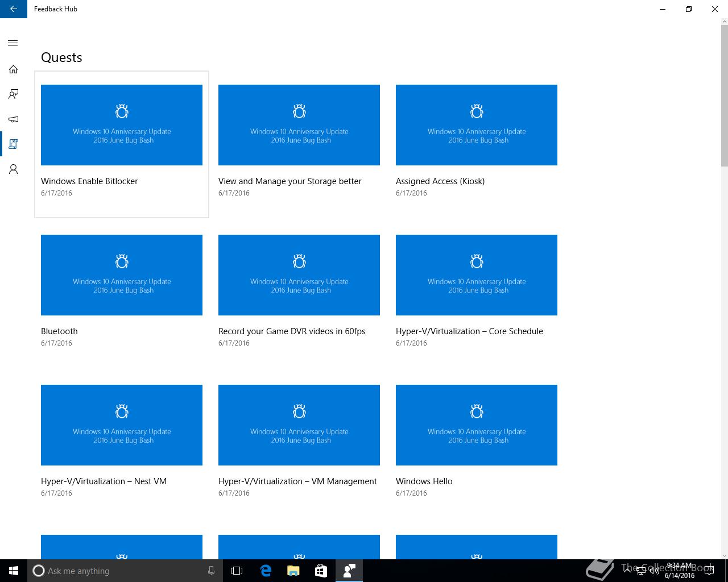Open the Home page icon in sidebar
The width and height of the screenshot is (728, 582).
(14, 69)
